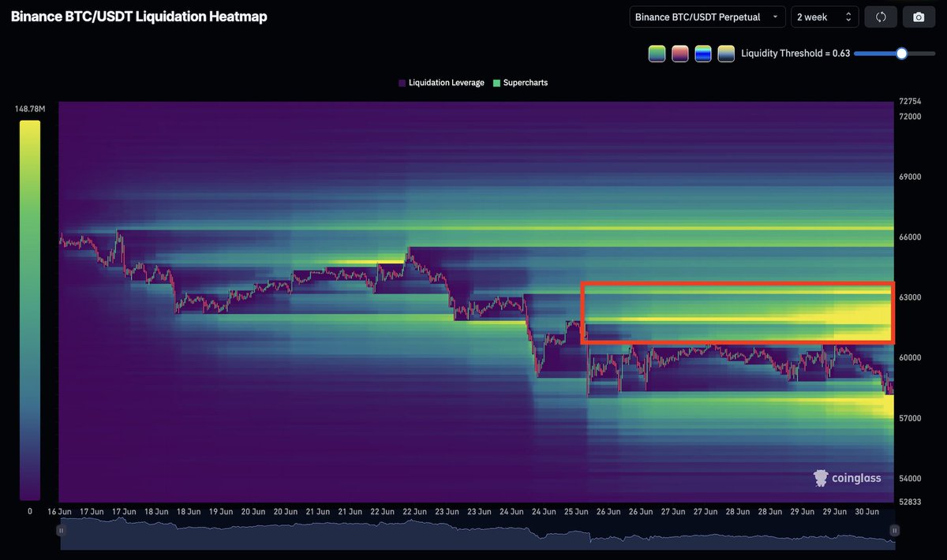This screenshot has height=560, width=947.
Task: Open the 2 week time range selector
Action: tap(825, 17)
